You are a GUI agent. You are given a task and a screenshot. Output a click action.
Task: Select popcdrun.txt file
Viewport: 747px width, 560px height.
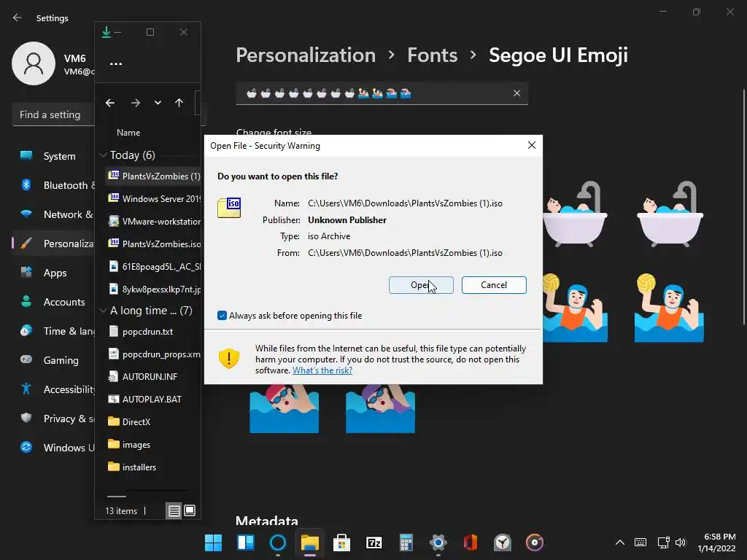152,332
